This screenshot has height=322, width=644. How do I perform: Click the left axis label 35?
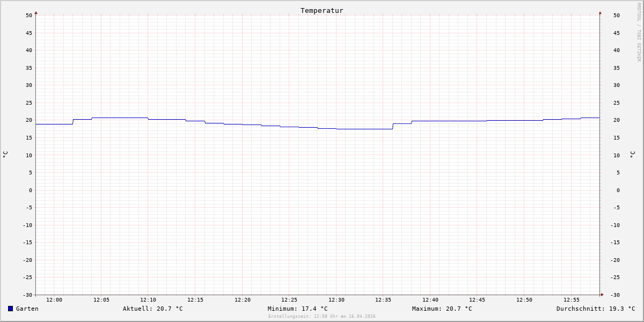tap(29, 68)
